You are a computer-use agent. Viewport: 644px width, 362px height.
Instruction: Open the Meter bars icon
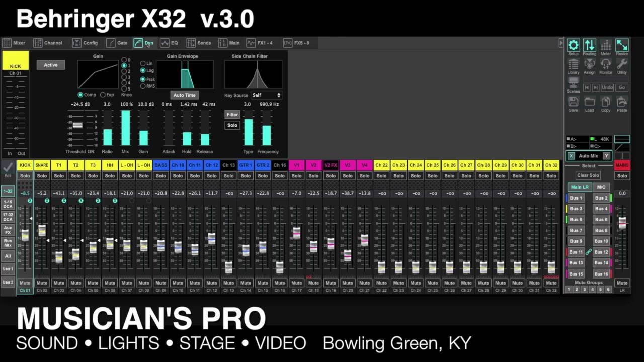point(606,45)
